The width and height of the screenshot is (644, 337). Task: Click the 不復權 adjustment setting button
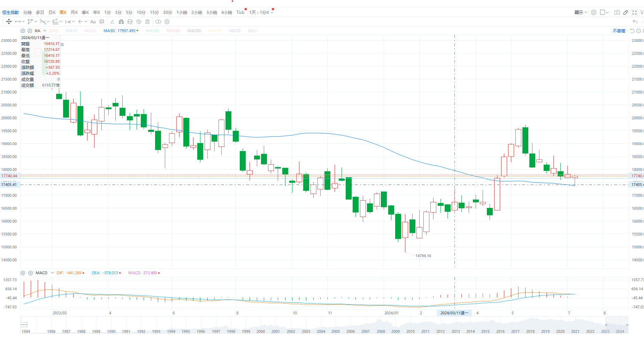pos(619,31)
